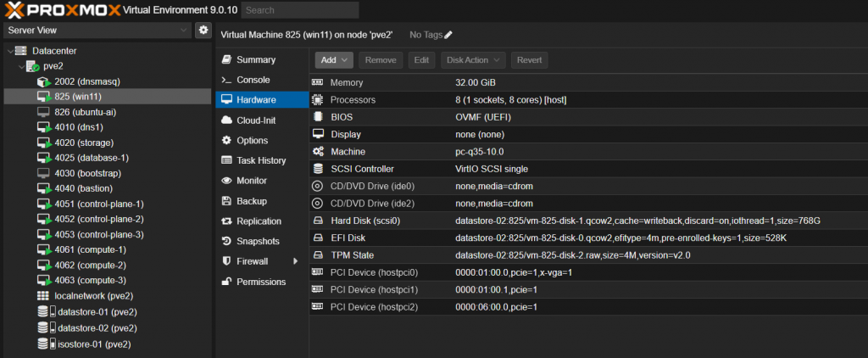The width and height of the screenshot is (868, 358).
Task: Click the Cloud-Init cloud icon
Action: click(226, 120)
